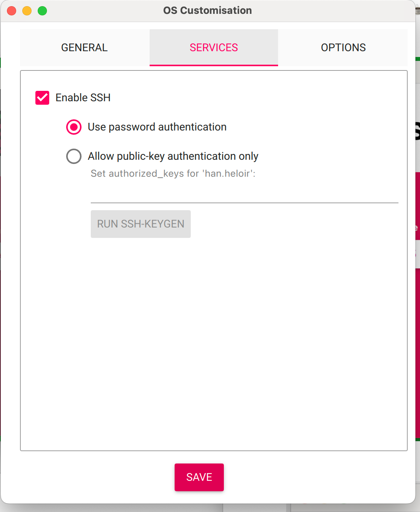Image resolution: width=420 pixels, height=512 pixels.
Task: Click the pink underline beneath SERVICES
Action: pyautogui.click(x=213, y=65)
